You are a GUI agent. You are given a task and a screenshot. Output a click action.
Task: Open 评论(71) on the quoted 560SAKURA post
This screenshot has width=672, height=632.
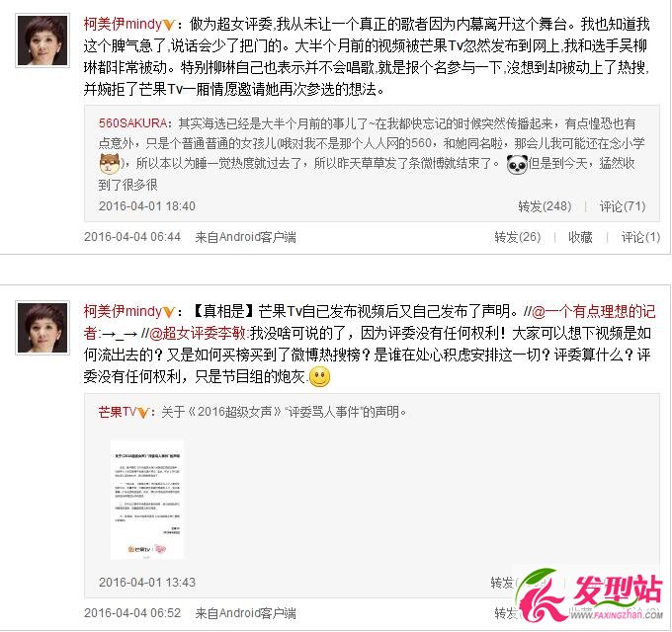click(x=623, y=206)
